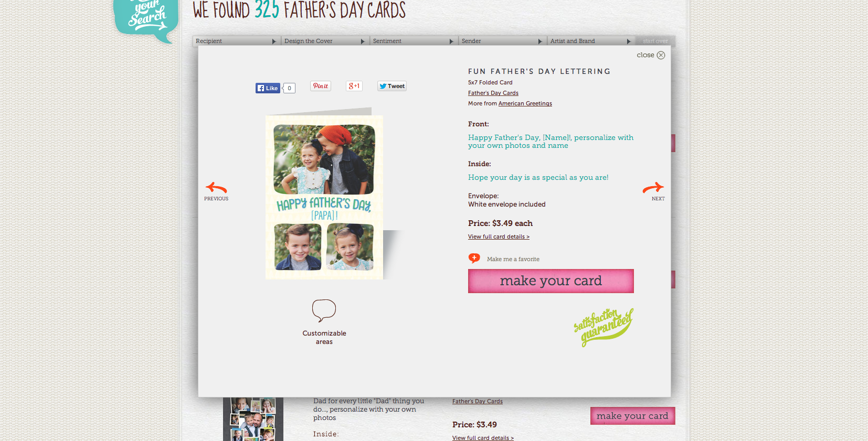The height and width of the screenshot is (441, 868).
Task: Expand the Design the Cover dropdown
Action: coord(324,41)
